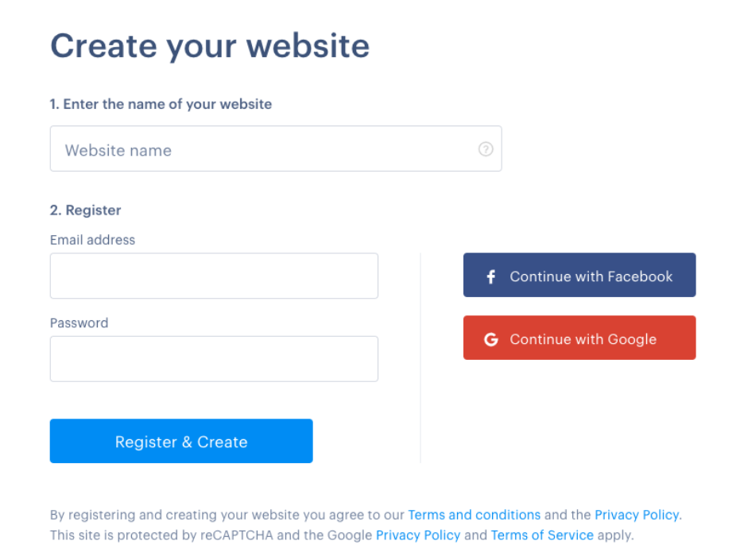Select the question mark circle in the name field
Image resolution: width=744 pixels, height=560 pixels.
[486, 149]
